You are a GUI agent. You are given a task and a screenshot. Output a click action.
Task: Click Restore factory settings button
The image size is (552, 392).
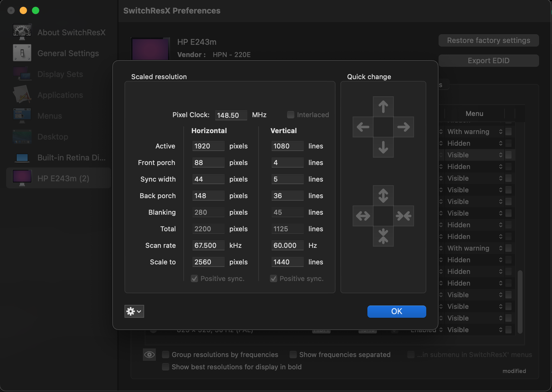489,40
